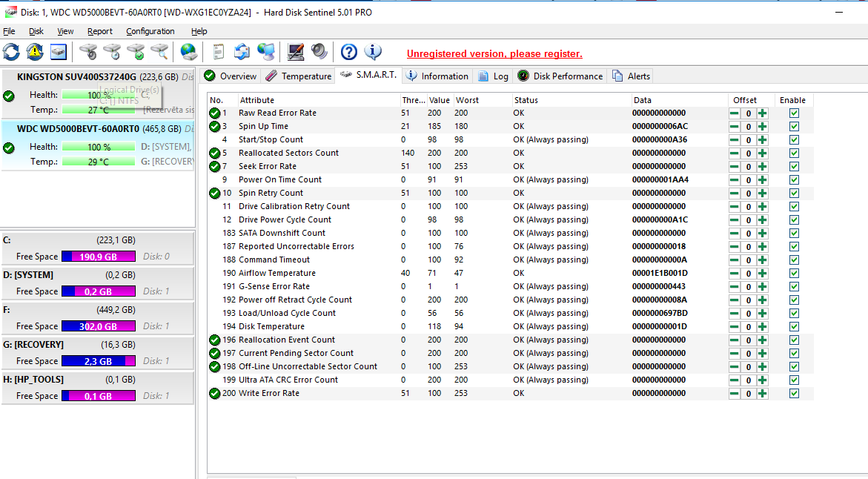
Task: Click the F: drive 302,0 GB free space bar
Action: pyautogui.click(x=99, y=326)
